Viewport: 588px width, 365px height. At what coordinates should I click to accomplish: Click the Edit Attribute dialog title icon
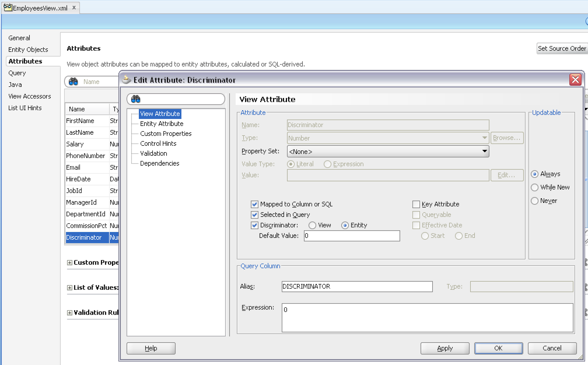127,79
